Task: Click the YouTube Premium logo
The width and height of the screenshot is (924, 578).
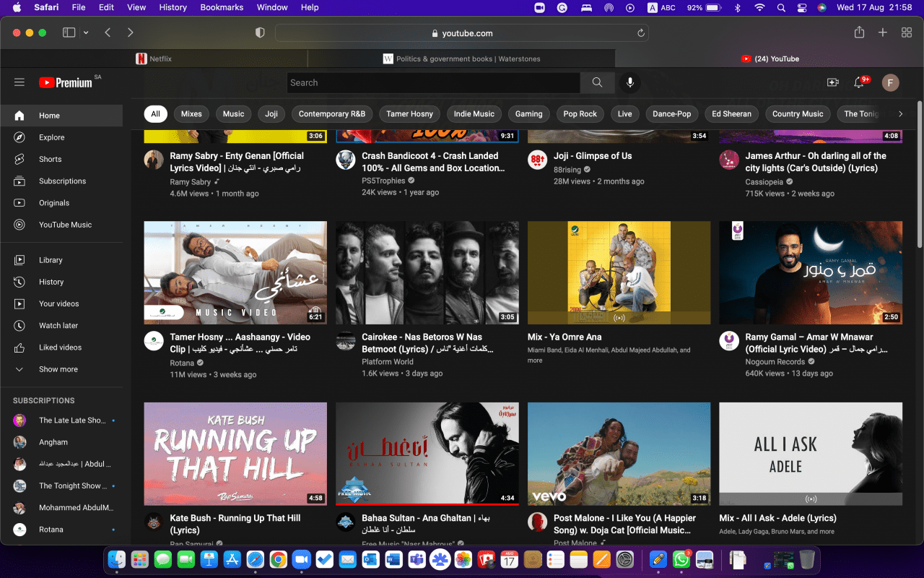Action: [x=66, y=82]
